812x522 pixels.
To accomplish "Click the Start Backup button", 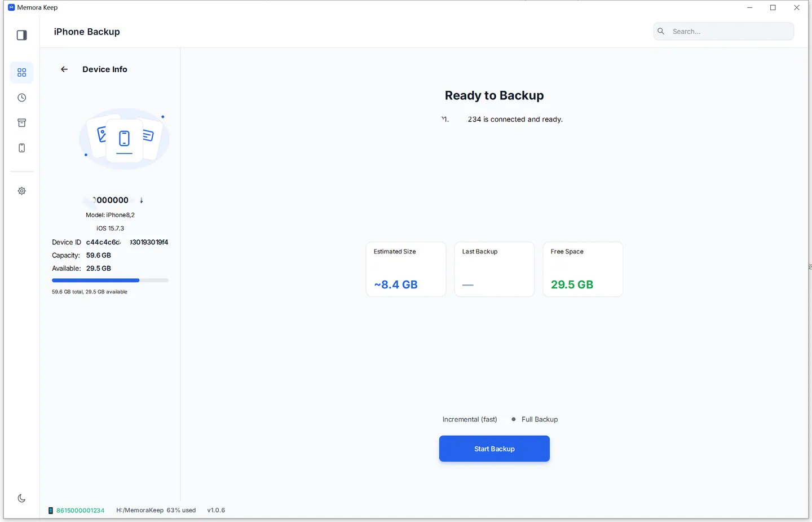I will tap(495, 449).
